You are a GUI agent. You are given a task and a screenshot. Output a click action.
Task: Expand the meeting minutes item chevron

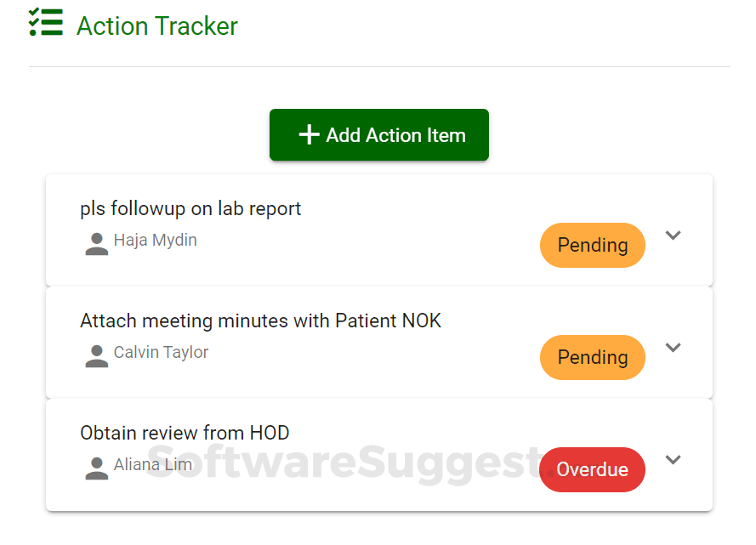point(673,348)
